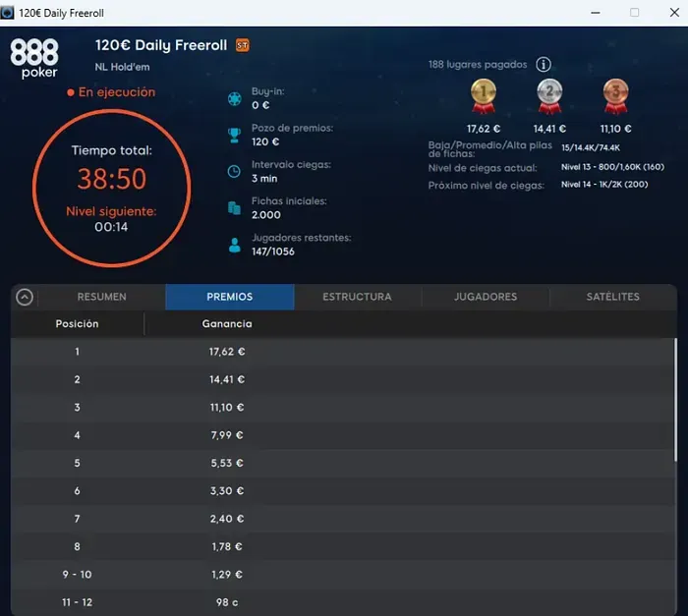
Task: Click the 38:50 total time timer
Action: pyautogui.click(x=112, y=179)
